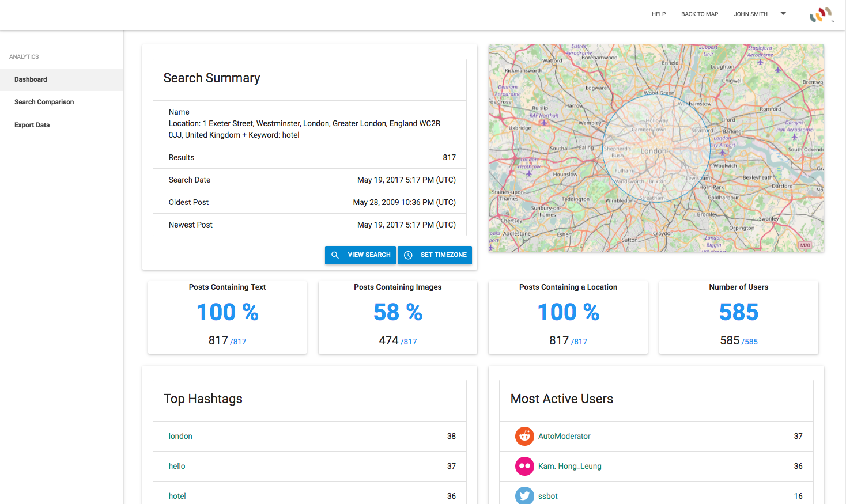Click the clock icon in Set Timezone
The width and height of the screenshot is (846, 504).
[408, 255]
